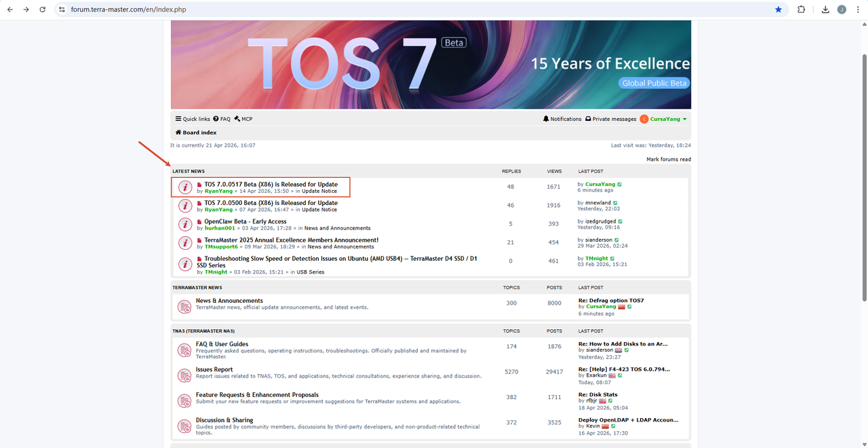Click the red page icon before OpenClaw Beta title

199,222
